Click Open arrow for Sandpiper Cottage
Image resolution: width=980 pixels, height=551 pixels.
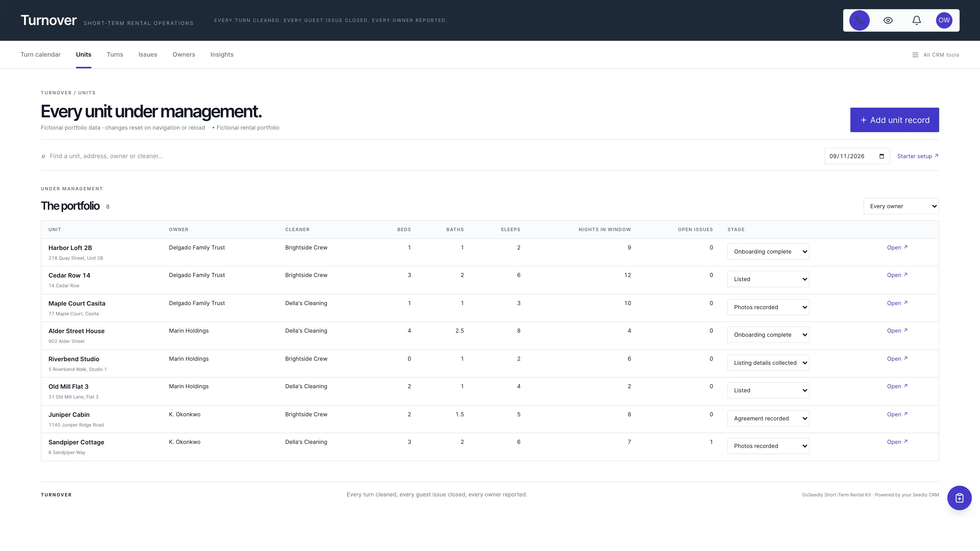pos(897,442)
